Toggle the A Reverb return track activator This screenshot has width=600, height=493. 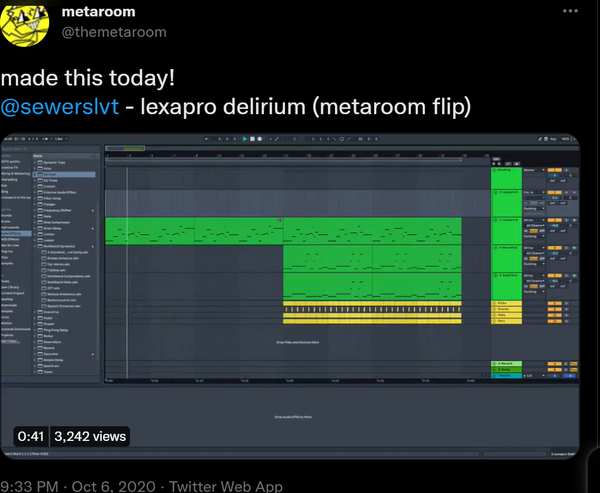point(554,364)
